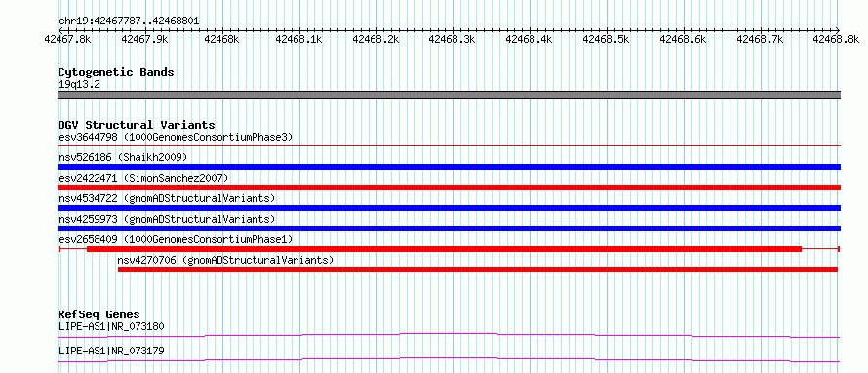Click the DGV Structural Variants track title
Image resolution: width=868 pixels, height=373 pixels.
(137, 125)
